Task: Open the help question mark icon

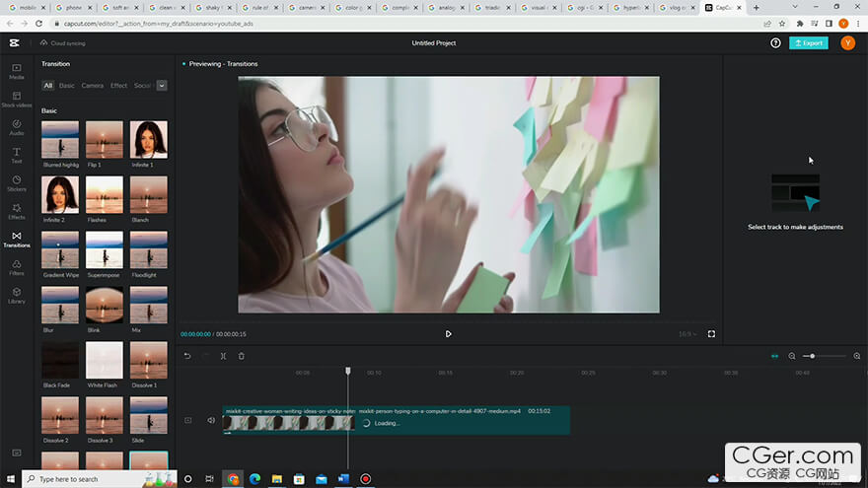Action: click(775, 43)
